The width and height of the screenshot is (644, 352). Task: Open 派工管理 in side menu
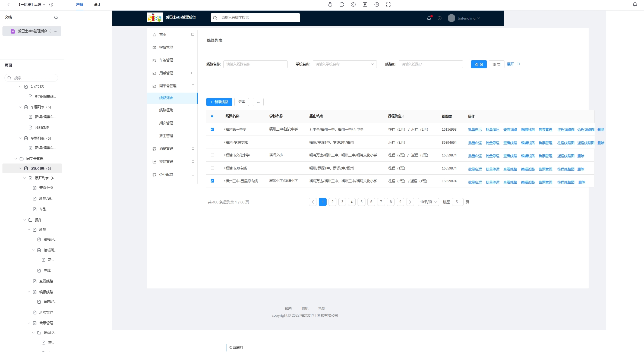(166, 136)
